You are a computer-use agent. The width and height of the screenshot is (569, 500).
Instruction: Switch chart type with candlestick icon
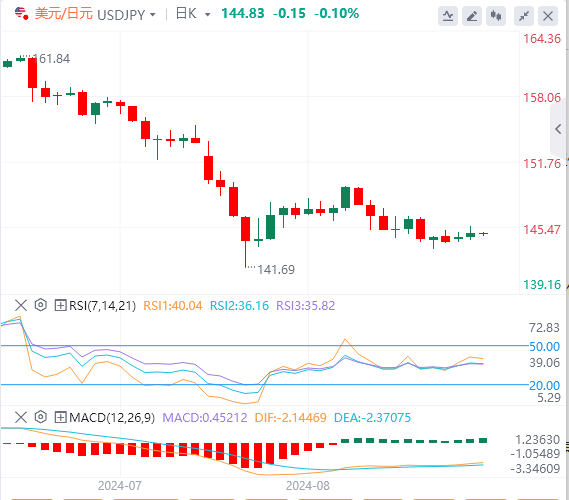(x=496, y=16)
